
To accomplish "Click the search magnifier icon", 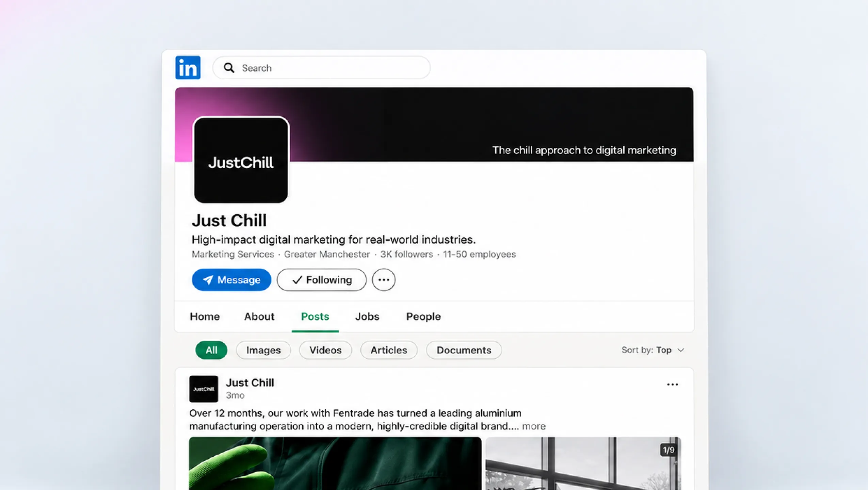I will pyautogui.click(x=229, y=68).
